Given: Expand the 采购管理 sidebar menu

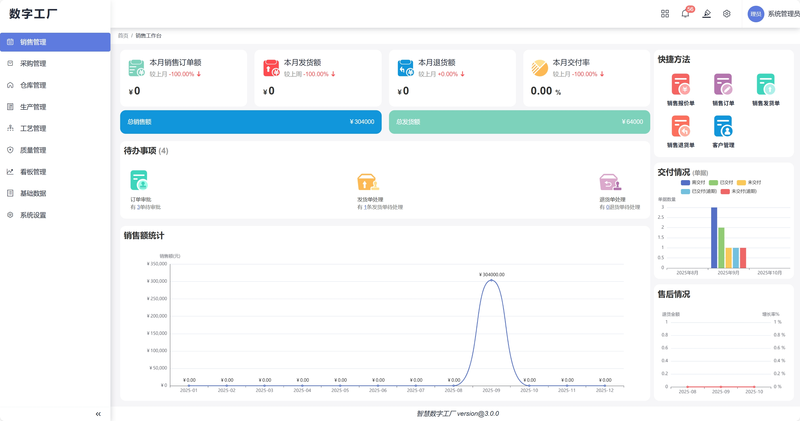Looking at the screenshot, I should click(x=33, y=63).
